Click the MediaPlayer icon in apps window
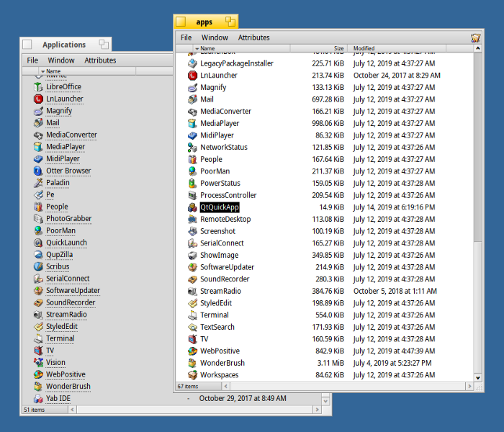 (192, 123)
